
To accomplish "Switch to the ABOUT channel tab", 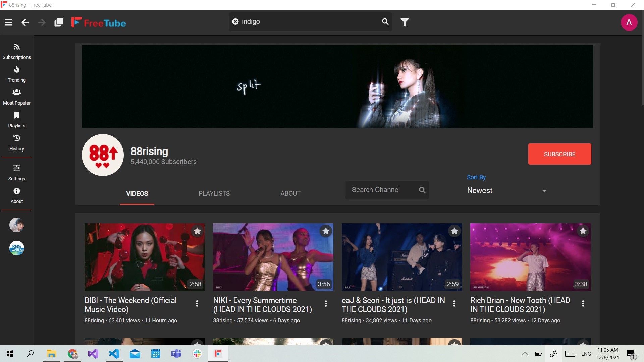I will click(x=290, y=193).
